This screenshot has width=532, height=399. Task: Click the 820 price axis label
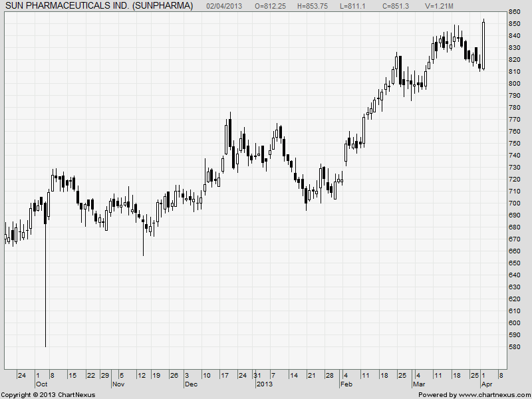pyautogui.click(x=514, y=60)
